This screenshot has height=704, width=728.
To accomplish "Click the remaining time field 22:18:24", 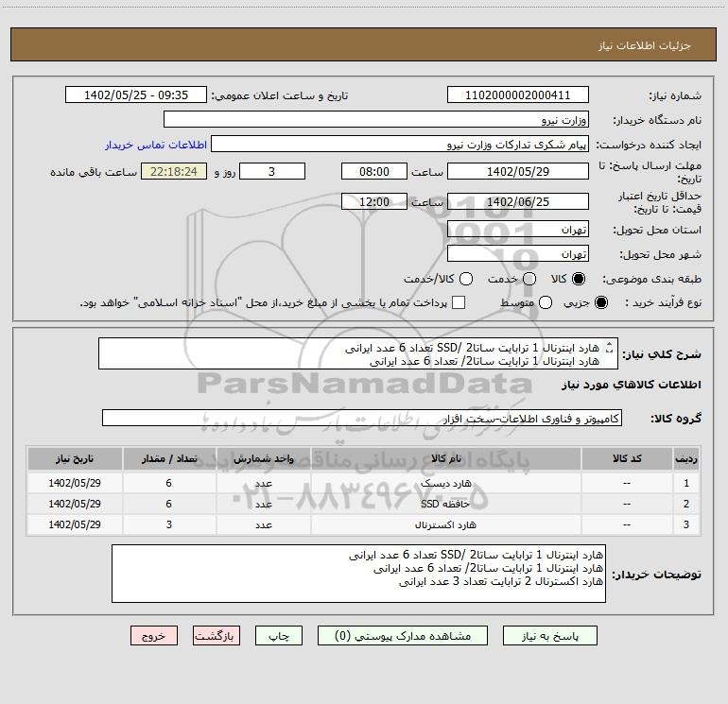I will [174, 171].
